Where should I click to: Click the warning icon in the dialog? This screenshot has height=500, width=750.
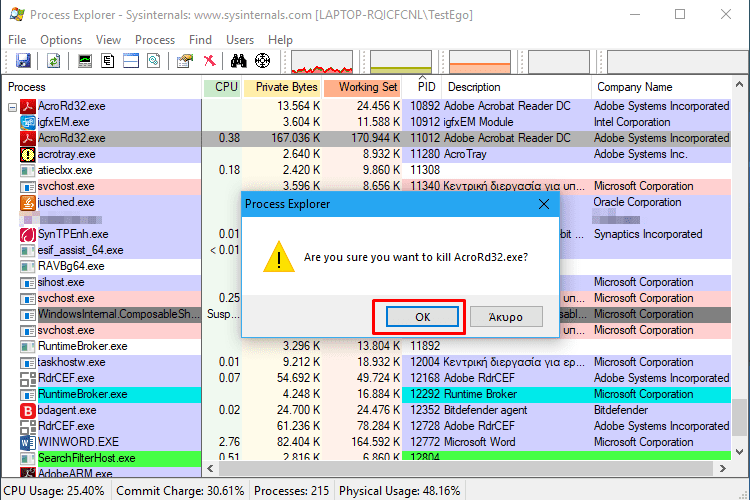tap(279, 257)
